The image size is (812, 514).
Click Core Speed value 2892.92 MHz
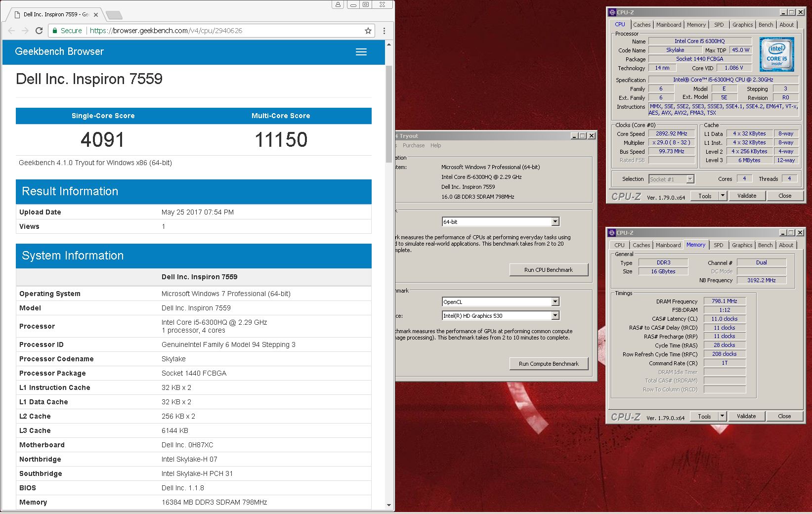672,133
